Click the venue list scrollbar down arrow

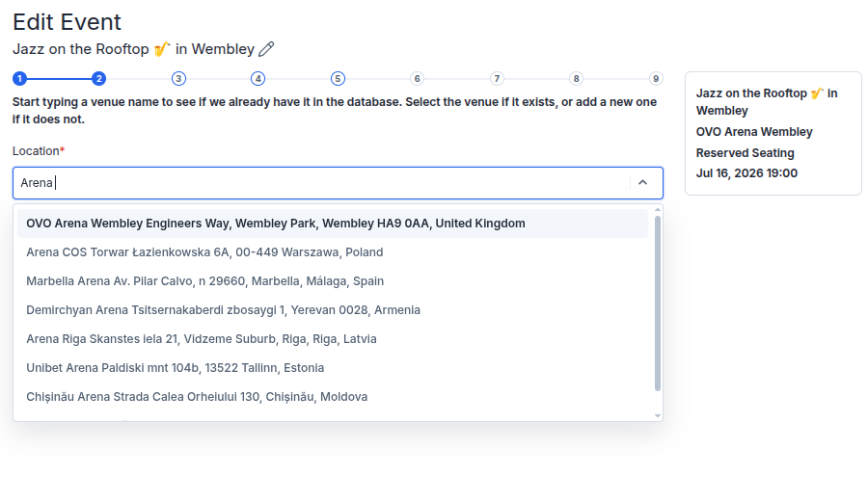coord(658,415)
